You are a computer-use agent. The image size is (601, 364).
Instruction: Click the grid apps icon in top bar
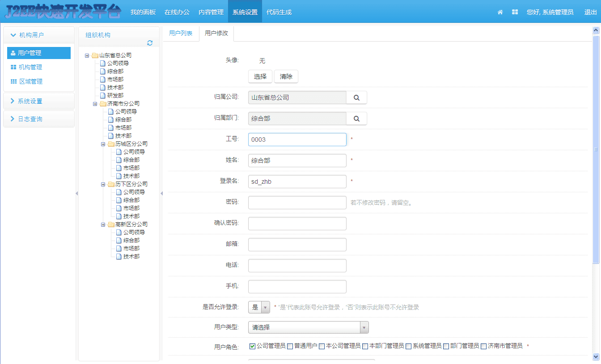click(515, 12)
